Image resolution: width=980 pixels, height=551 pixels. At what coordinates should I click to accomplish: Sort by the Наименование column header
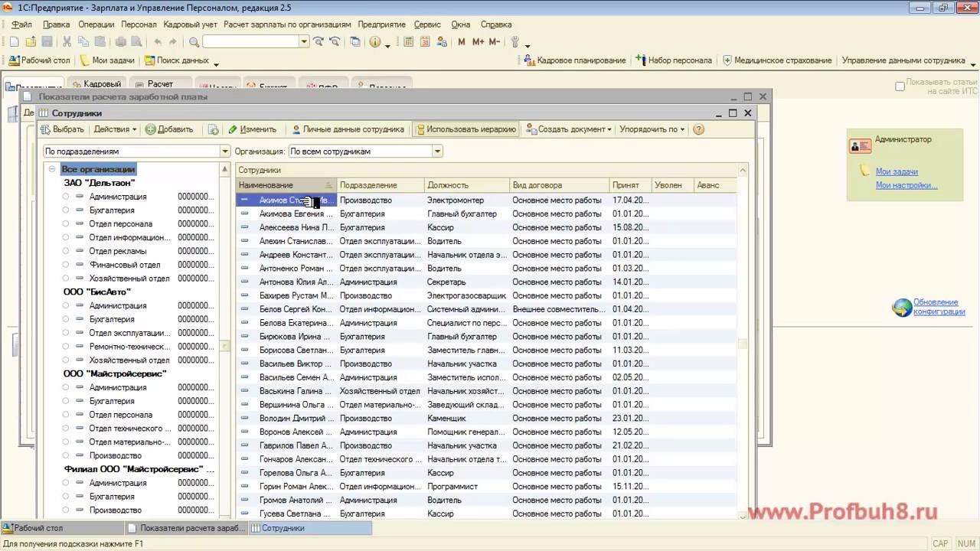[x=286, y=185]
